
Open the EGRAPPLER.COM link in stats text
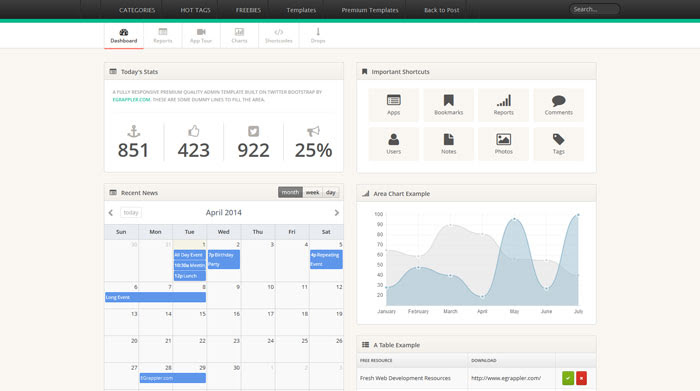[x=131, y=100]
